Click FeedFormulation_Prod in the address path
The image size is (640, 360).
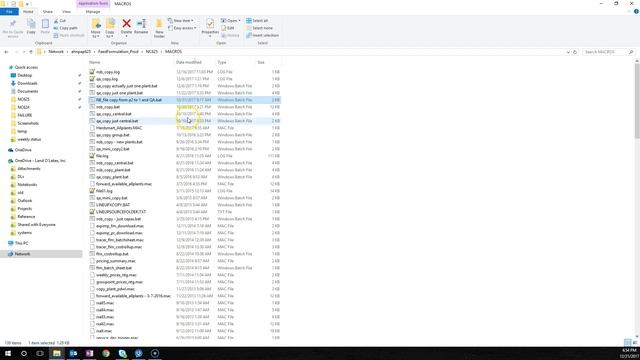point(118,52)
